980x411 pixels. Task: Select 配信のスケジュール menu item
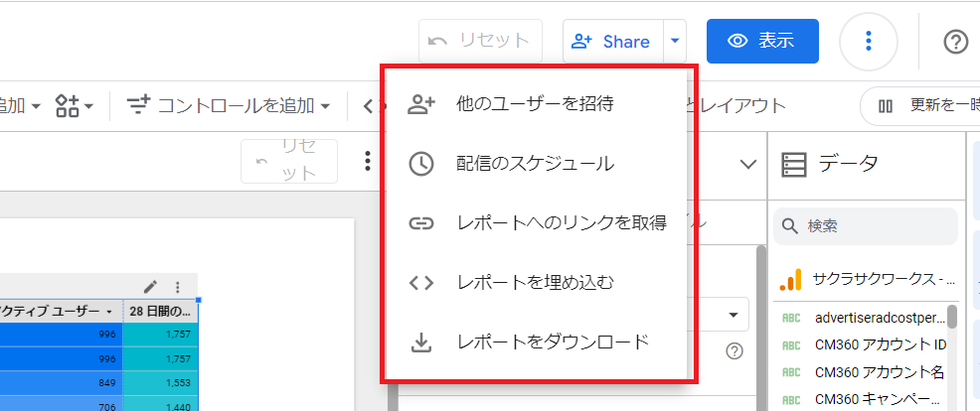[536, 164]
